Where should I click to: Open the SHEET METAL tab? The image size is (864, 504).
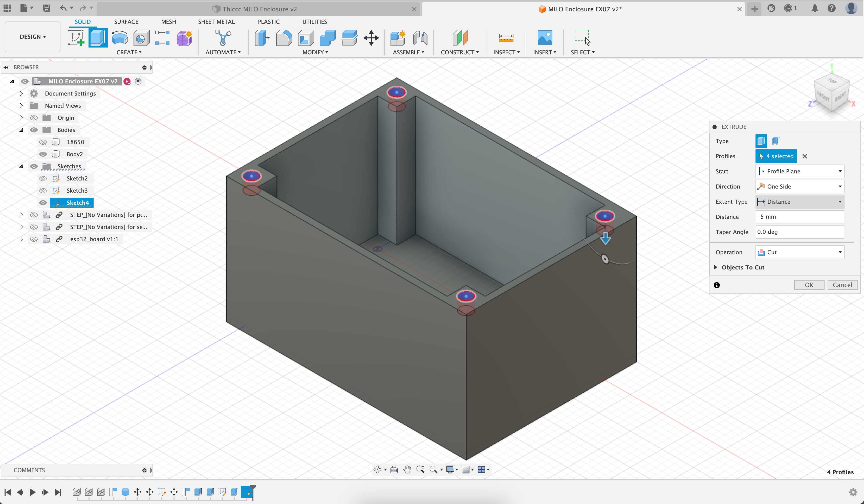[x=216, y=21]
